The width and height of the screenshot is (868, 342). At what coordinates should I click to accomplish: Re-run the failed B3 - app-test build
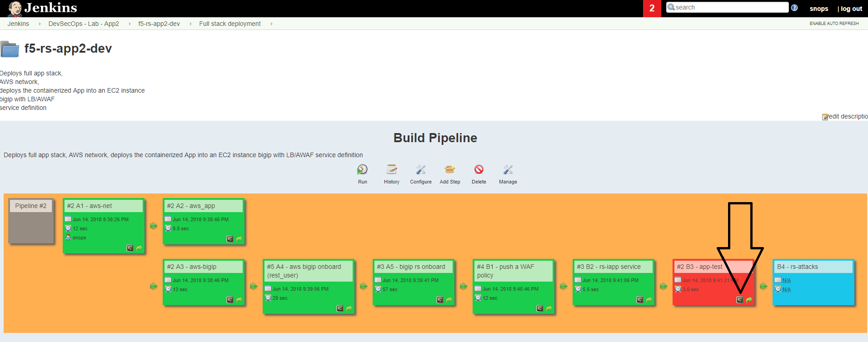pyautogui.click(x=749, y=300)
